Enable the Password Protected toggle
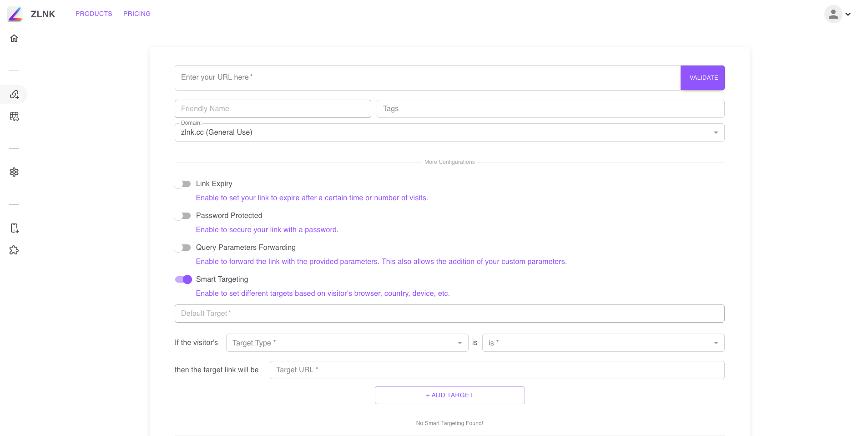Screen dimensions: 868x436 point(183,216)
